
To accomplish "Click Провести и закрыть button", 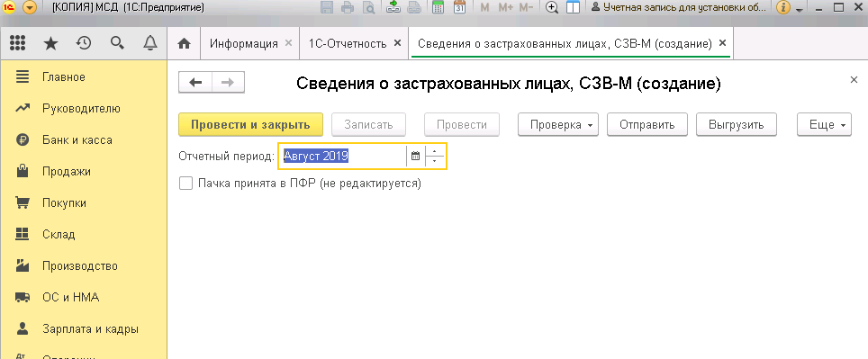I will (x=251, y=124).
